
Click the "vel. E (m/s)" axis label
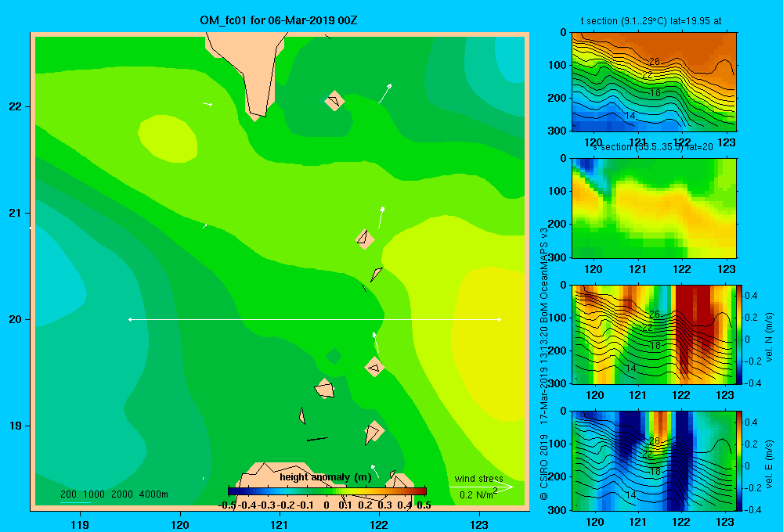(769, 464)
